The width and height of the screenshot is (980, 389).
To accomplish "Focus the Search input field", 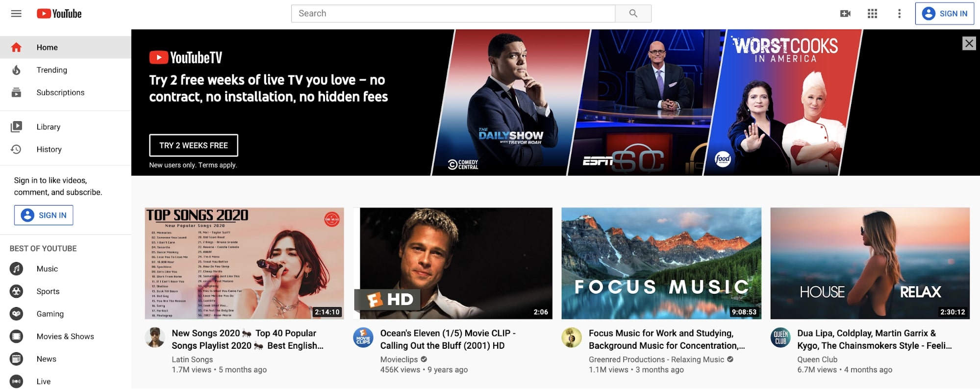I will pyautogui.click(x=453, y=13).
